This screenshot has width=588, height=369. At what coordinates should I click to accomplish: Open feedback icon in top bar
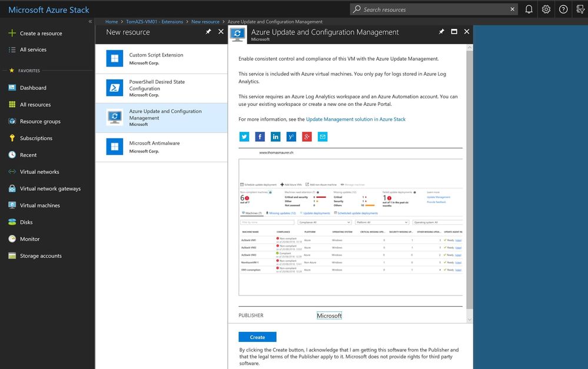[x=580, y=9]
